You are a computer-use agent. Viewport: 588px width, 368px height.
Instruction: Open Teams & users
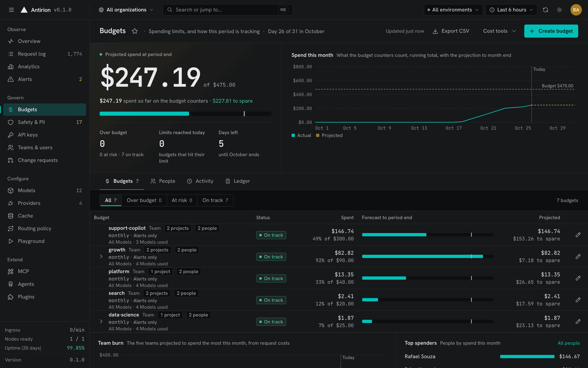point(45,147)
